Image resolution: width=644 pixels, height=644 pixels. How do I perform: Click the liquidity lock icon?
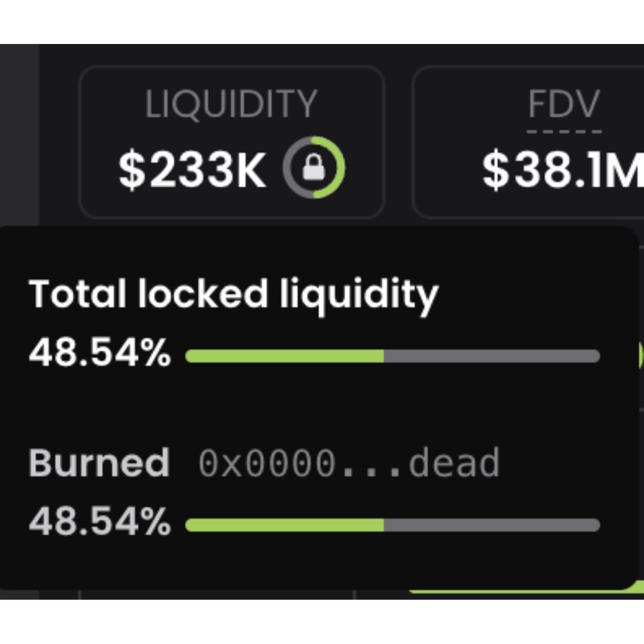pyautogui.click(x=314, y=167)
